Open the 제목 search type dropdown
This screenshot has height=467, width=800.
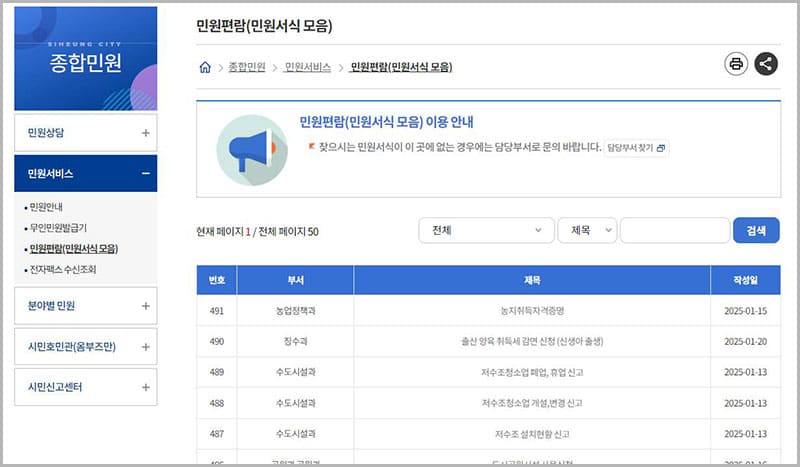[x=587, y=231]
